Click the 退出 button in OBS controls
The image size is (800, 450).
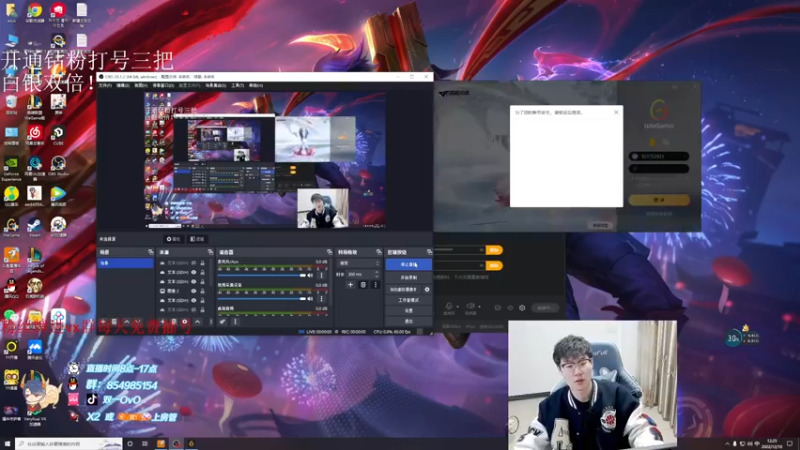[409, 321]
